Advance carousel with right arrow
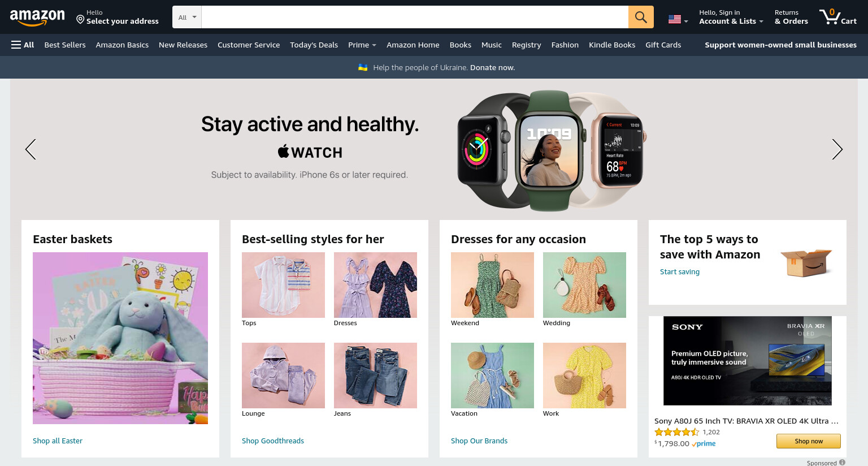 tap(837, 149)
